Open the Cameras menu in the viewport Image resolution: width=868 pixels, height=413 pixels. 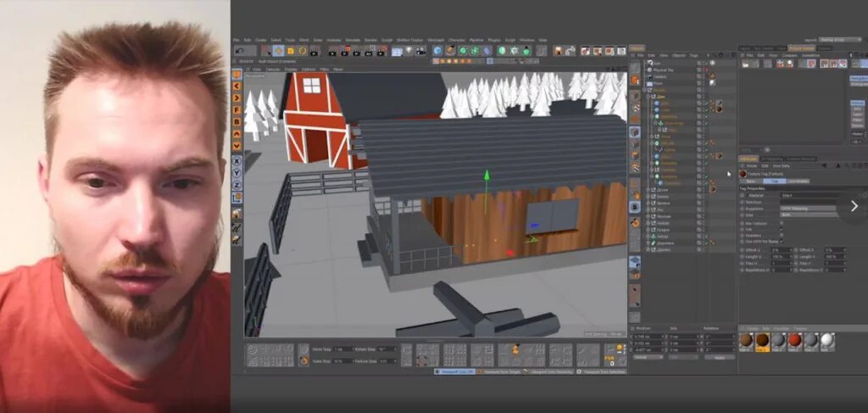[x=272, y=70]
